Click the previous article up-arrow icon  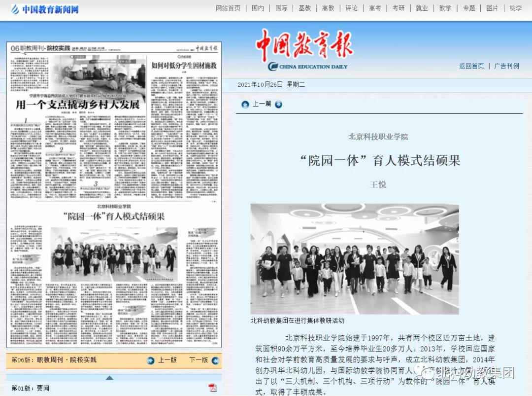(x=245, y=104)
